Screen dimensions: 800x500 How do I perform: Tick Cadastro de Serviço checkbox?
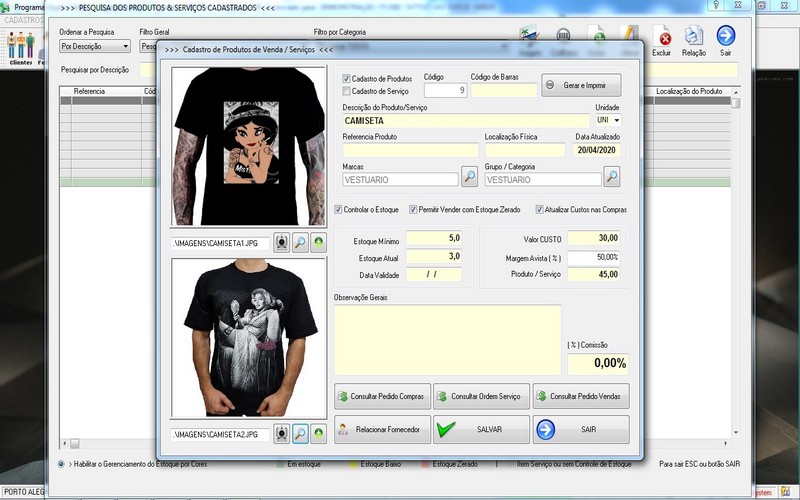346,91
